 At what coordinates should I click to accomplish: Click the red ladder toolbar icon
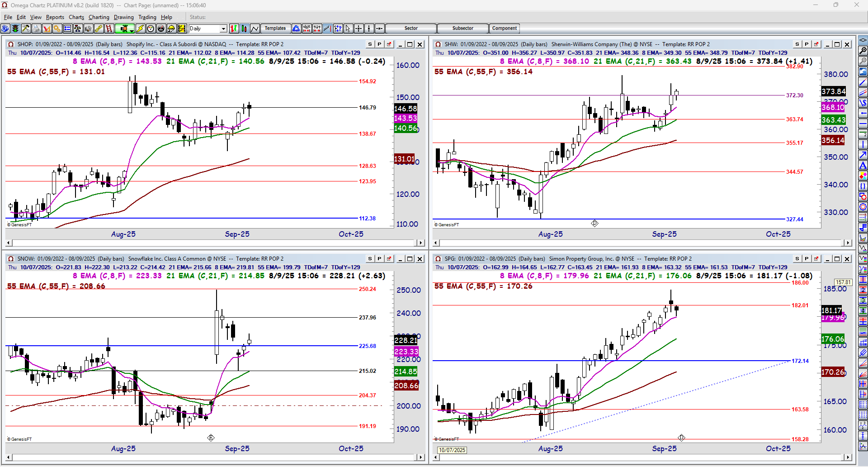pos(109,29)
